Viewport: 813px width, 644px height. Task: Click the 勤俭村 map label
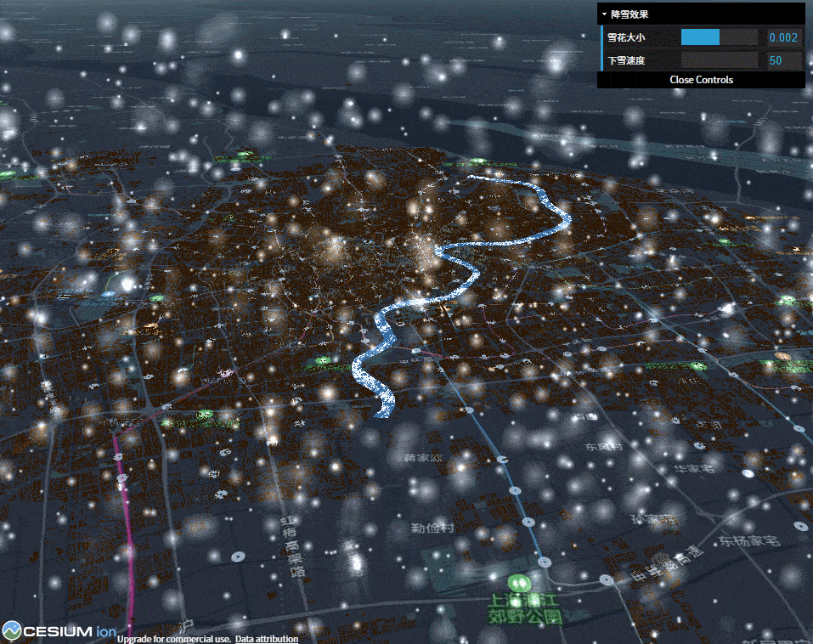click(x=432, y=528)
